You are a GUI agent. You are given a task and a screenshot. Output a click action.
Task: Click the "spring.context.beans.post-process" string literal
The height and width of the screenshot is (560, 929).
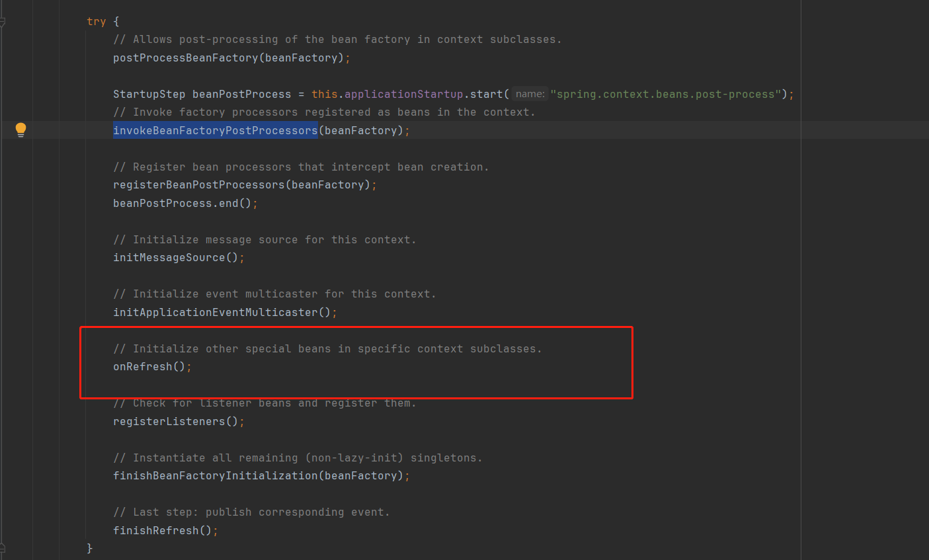[x=665, y=95]
